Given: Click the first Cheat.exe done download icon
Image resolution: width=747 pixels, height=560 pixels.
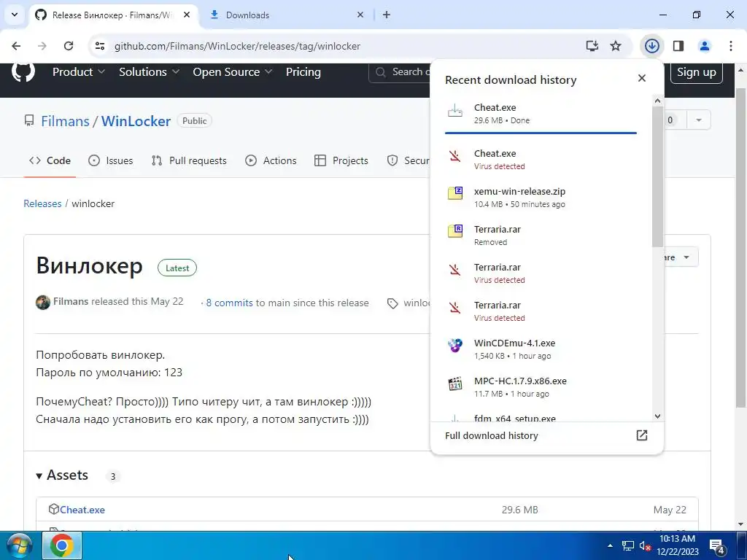Looking at the screenshot, I should (455, 112).
